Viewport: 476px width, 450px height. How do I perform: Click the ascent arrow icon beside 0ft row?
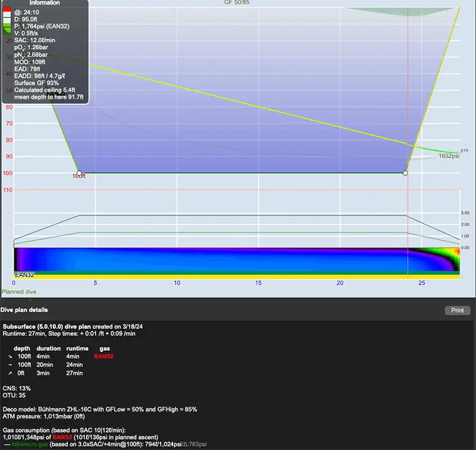pyautogui.click(x=10, y=373)
